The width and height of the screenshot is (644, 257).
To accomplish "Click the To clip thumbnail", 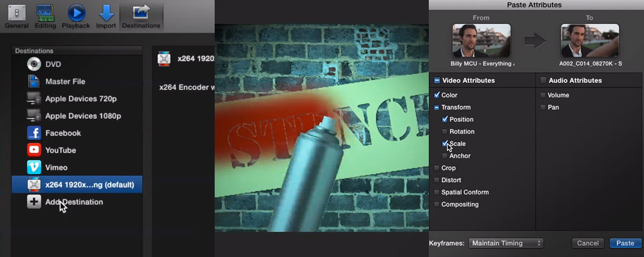I will coord(590,40).
